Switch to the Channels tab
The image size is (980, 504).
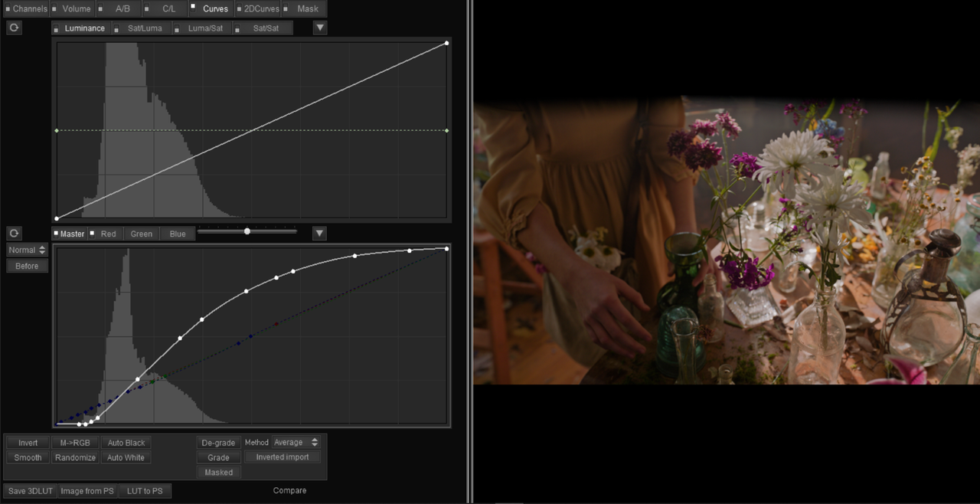[25, 9]
